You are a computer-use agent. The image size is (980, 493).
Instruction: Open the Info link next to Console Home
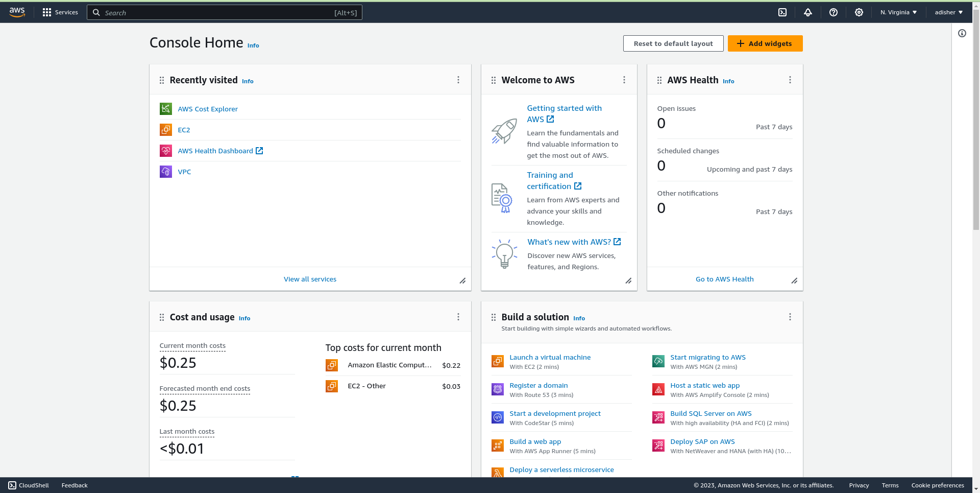coord(253,45)
